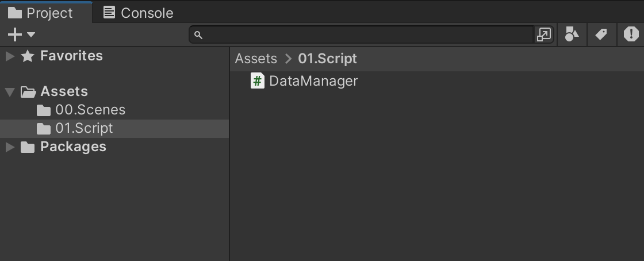Click the open Assets folder icon
The height and width of the screenshot is (261, 644).
[x=28, y=92]
